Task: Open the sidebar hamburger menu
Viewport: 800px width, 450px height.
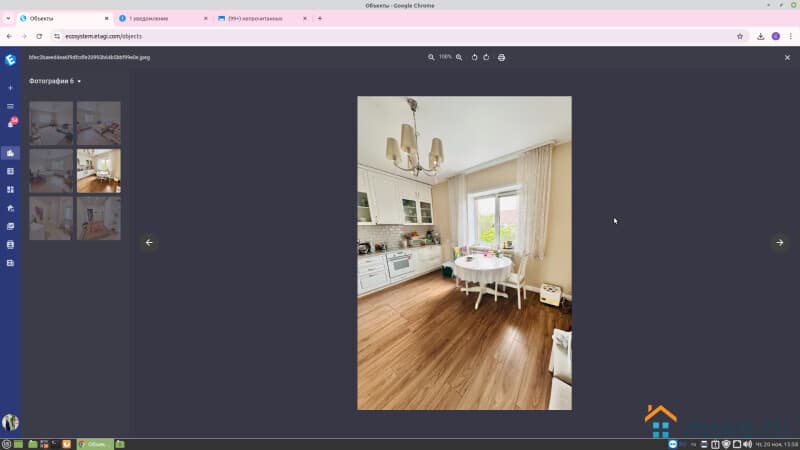Action: pos(11,106)
